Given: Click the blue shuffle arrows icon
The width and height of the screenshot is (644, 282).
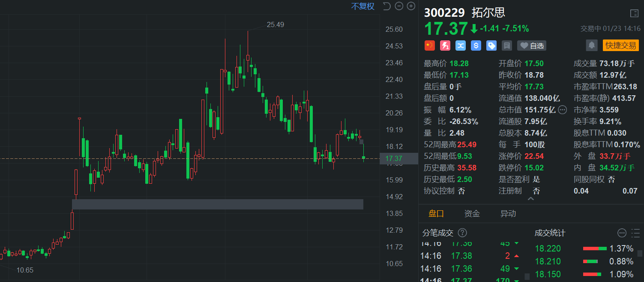Looking at the screenshot, I should pyautogui.click(x=461, y=45).
